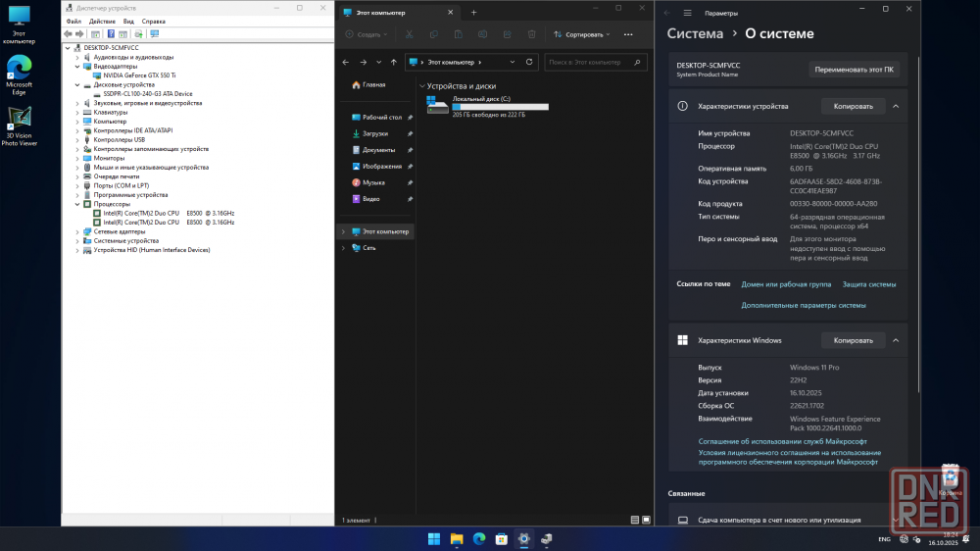The image size is (980, 551).
Task: Click the scan for hardware changes toolbar icon
Action: click(x=153, y=33)
